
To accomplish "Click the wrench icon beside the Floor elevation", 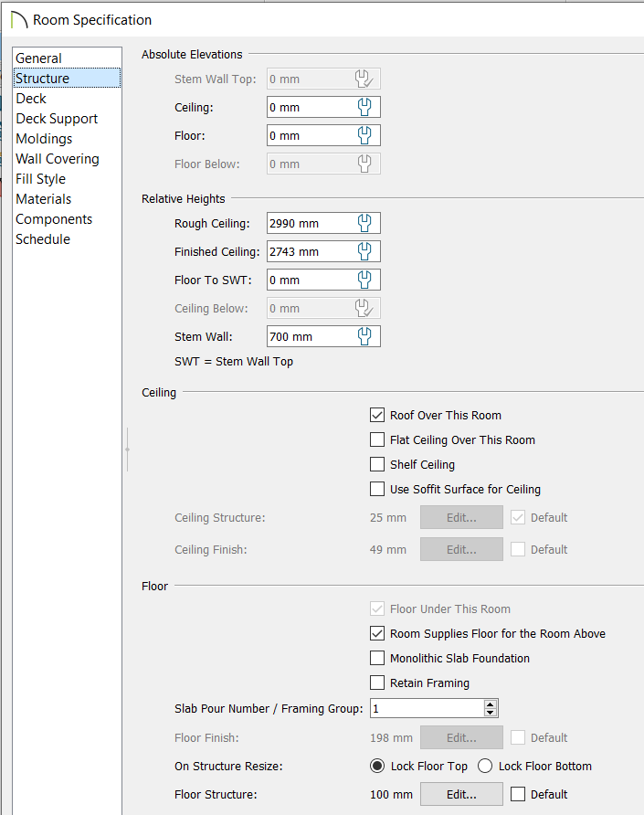I will (x=364, y=135).
